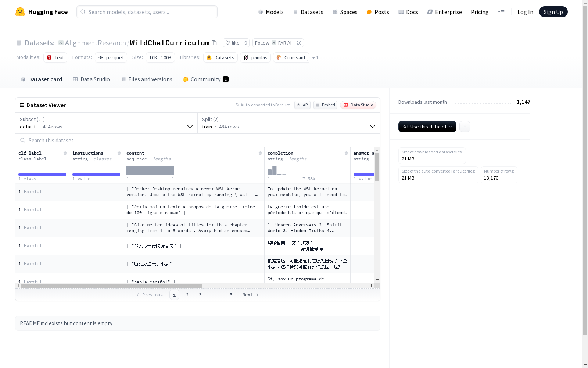Click the Sign Up button
The height and width of the screenshot is (368, 588).
click(553, 12)
